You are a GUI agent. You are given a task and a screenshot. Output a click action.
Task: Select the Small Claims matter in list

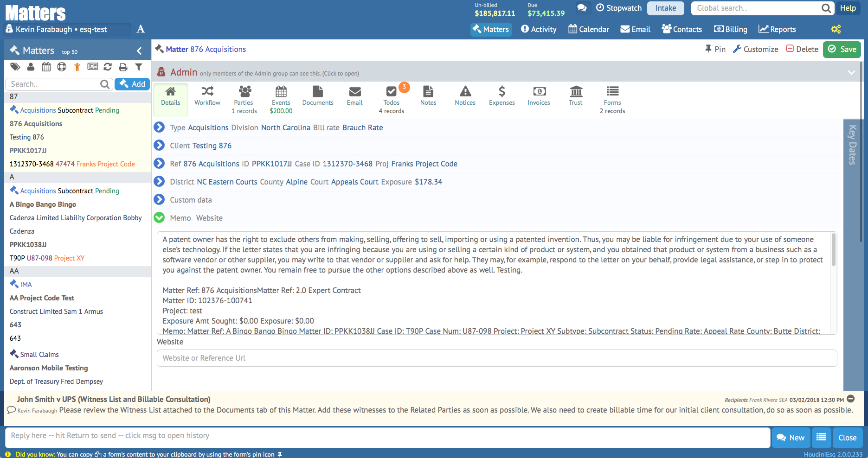pos(39,354)
